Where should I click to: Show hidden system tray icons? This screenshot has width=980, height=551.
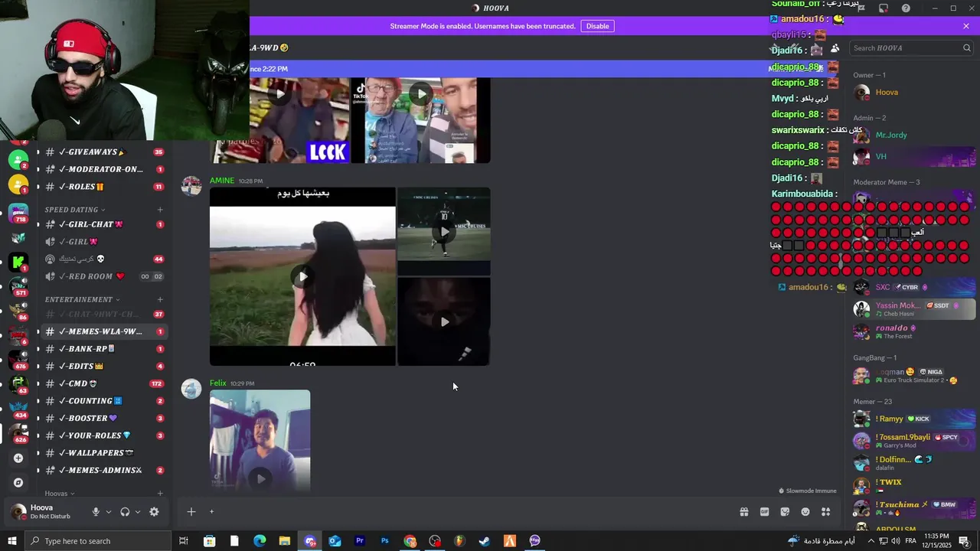pos(871,541)
